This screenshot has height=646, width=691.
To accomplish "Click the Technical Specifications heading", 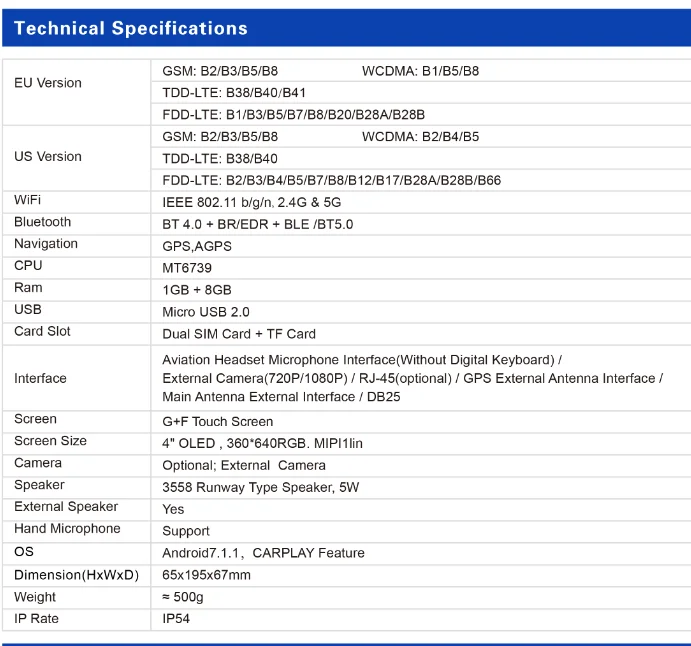I will (131, 28).
